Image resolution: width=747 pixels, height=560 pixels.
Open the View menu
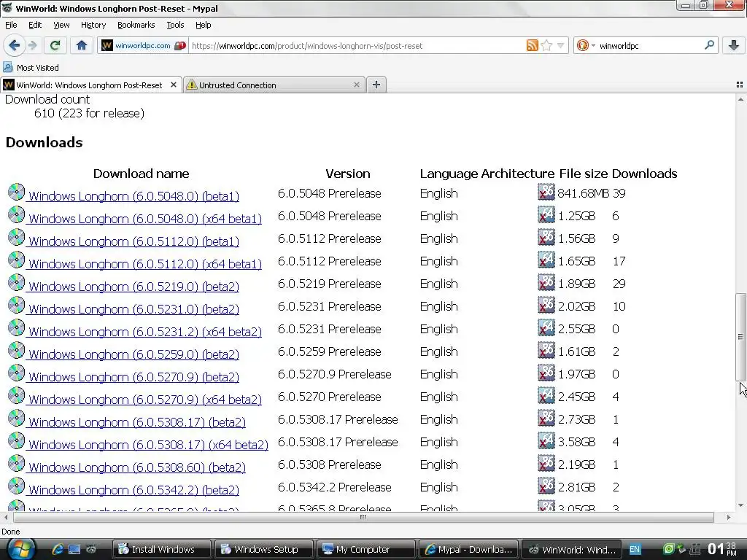point(61,25)
